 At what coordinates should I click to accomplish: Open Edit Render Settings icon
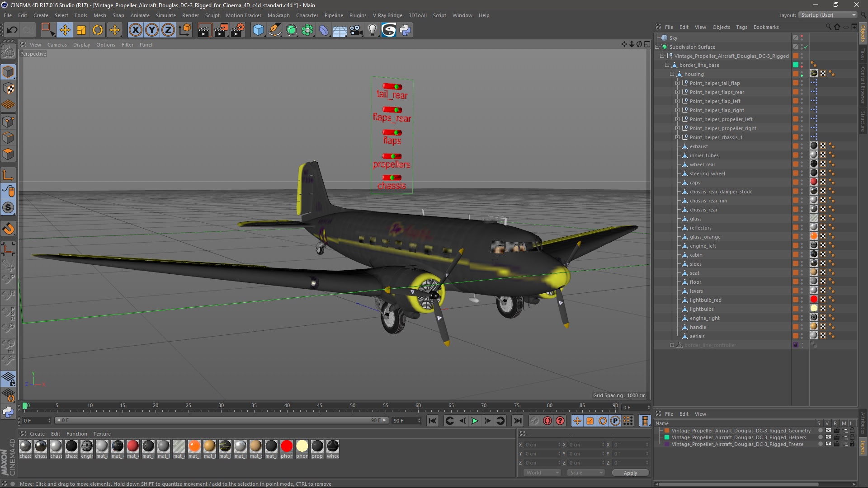coord(238,30)
